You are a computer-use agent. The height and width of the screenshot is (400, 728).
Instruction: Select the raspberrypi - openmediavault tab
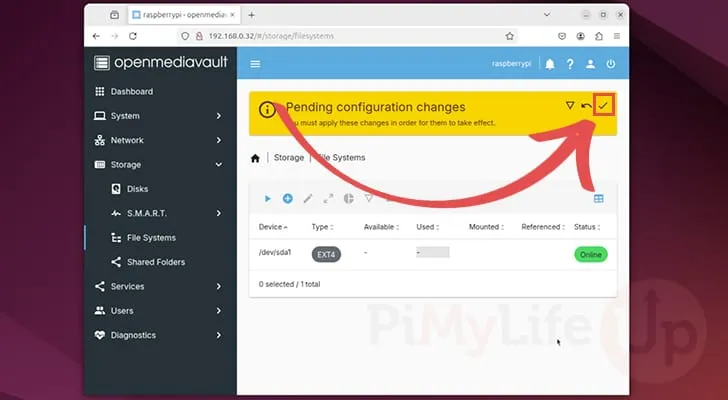184,15
